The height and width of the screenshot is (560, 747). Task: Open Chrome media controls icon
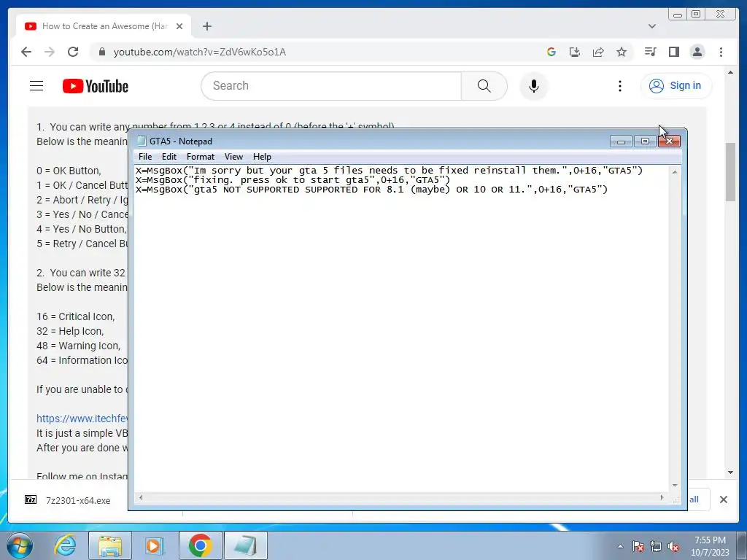[x=650, y=52]
